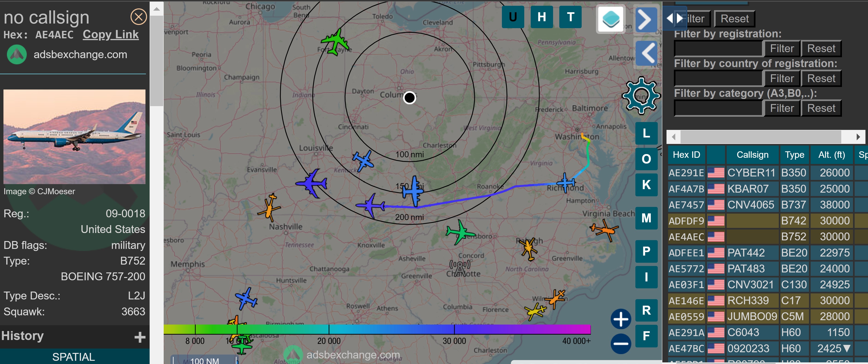The image size is (868, 364).
Task: Click the large purple aircraft near Evansville
Action: [x=311, y=183]
